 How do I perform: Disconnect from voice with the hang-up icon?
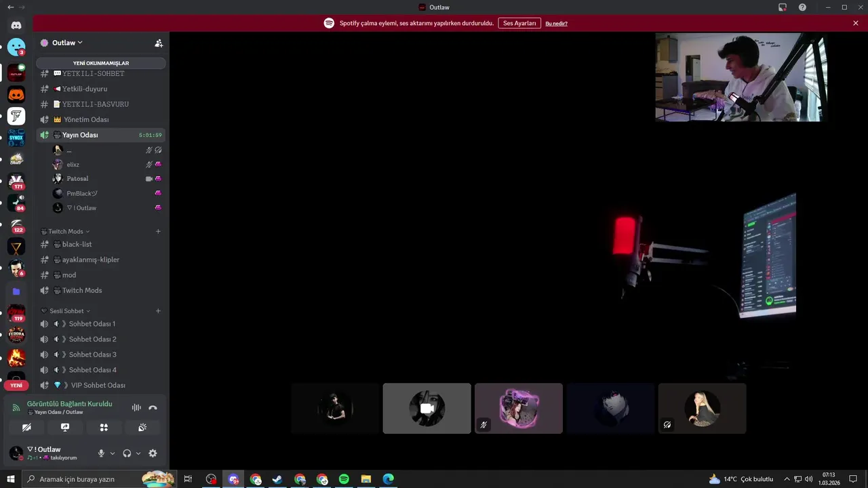point(153,407)
